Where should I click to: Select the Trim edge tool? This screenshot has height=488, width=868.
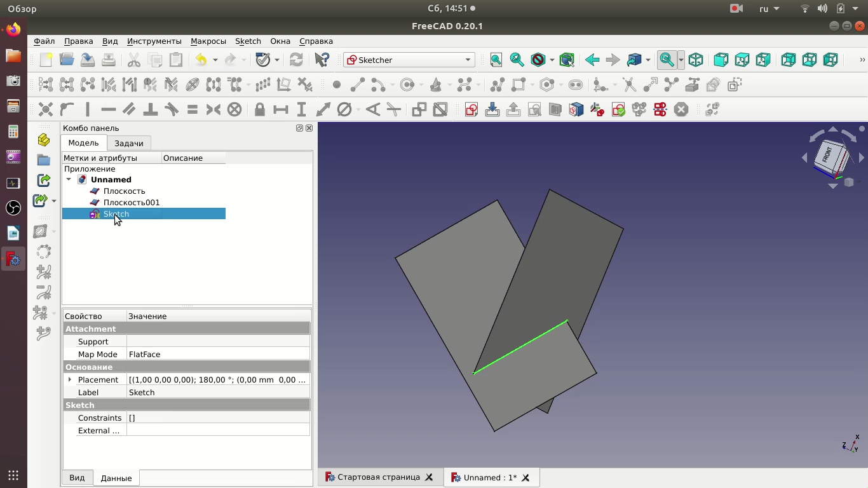click(629, 85)
